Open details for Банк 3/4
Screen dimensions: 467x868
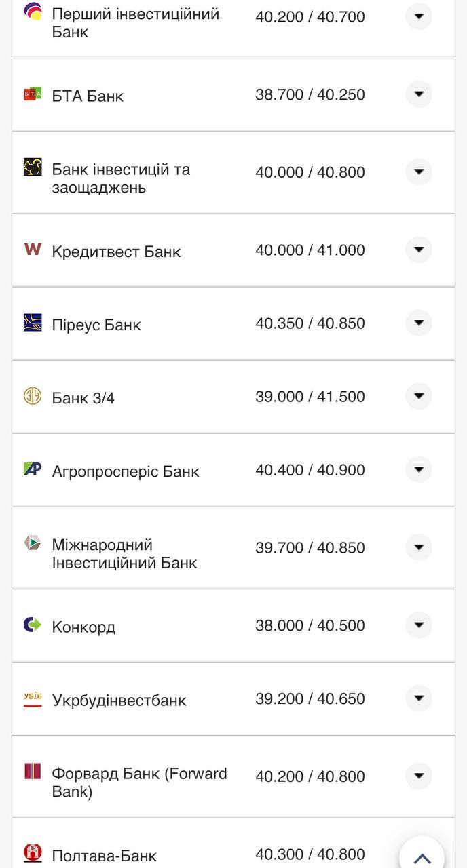pos(419,396)
